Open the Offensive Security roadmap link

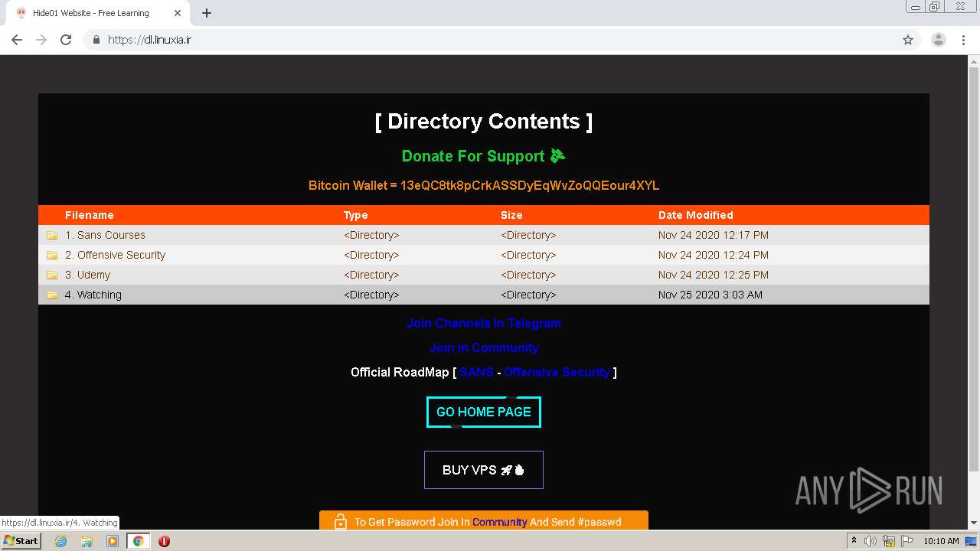pyautogui.click(x=557, y=372)
